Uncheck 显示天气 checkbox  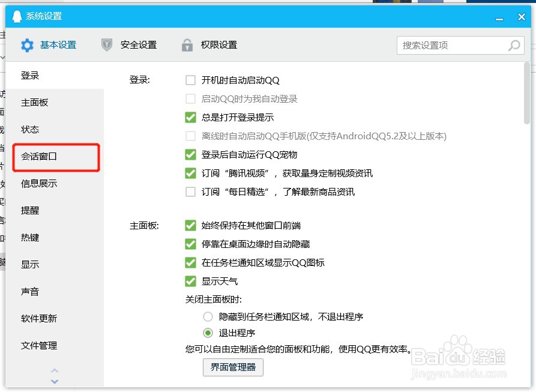(190, 282)
